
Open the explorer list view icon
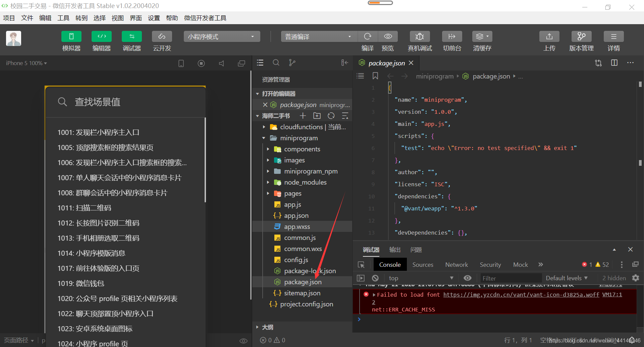[x=260, y=63]
